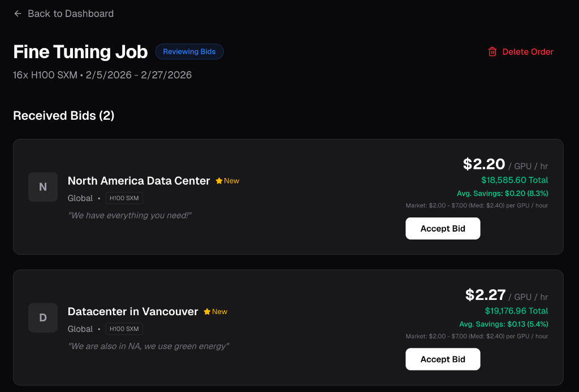Viewport: 579px width, 392px height.
Task: Select the H100 SXM chip for Vancouver bid
Action: tap(124, 329)
